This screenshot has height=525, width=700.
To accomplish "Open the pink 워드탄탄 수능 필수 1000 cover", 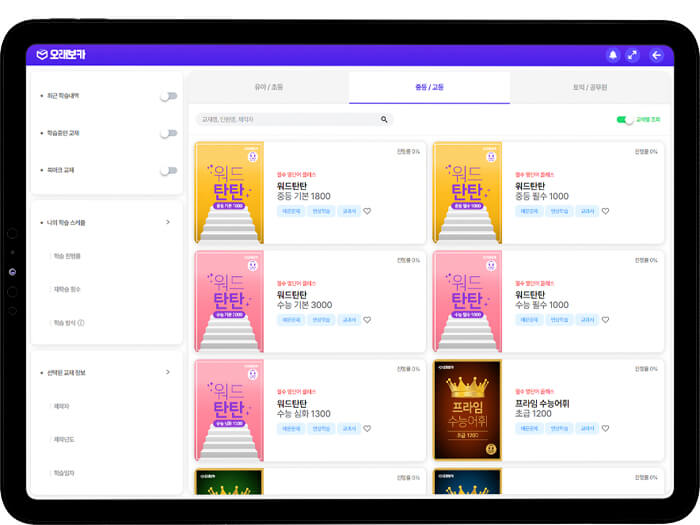I will tap(467, 301).
